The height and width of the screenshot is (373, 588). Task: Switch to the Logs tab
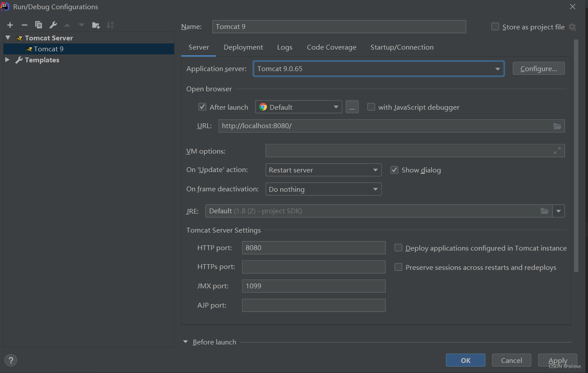pyautogui.click(x=285, y=47)
